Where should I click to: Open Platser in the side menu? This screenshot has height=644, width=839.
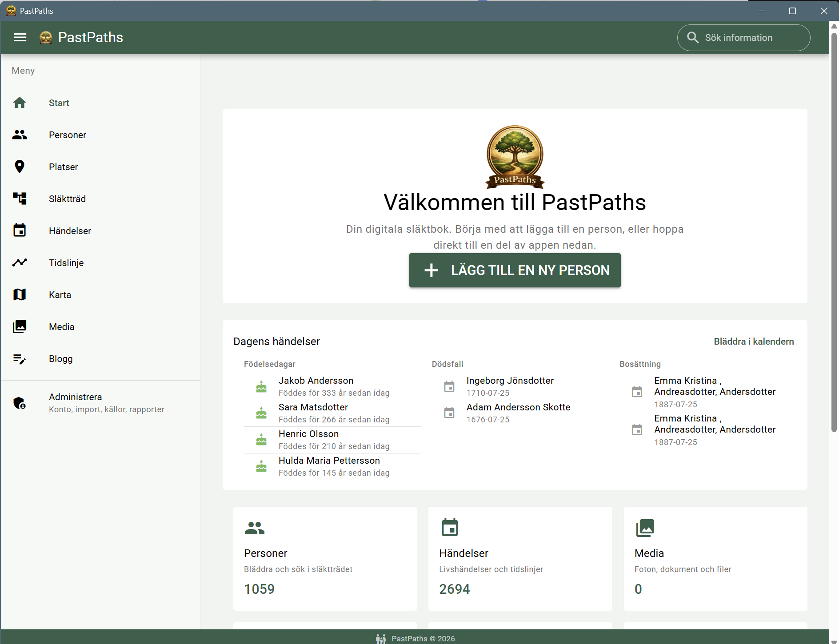100,167
